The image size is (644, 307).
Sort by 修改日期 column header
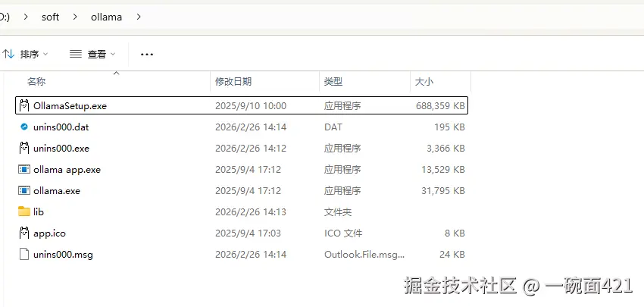click(233, 81)
